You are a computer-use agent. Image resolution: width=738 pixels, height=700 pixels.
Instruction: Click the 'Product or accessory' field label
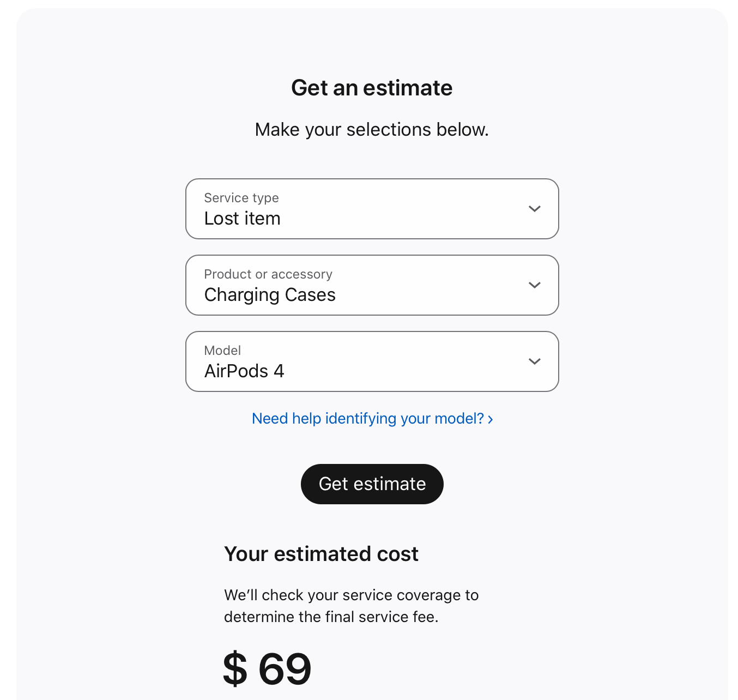click(x=268, y=274)
